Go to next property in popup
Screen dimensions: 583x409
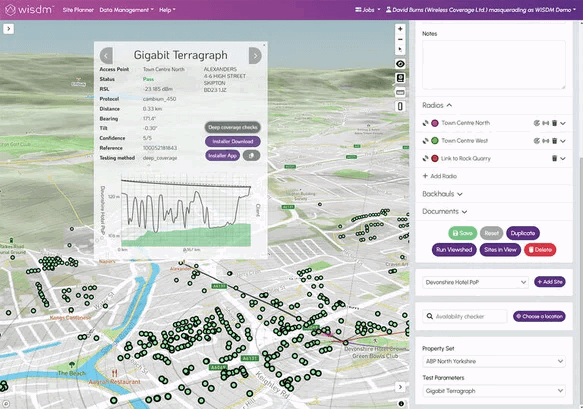point(255,56)
